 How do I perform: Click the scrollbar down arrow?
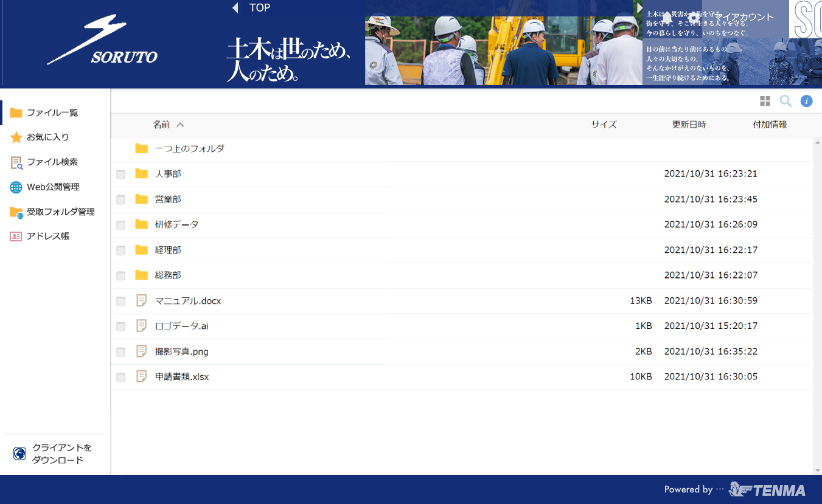click(x=817, y=470)
